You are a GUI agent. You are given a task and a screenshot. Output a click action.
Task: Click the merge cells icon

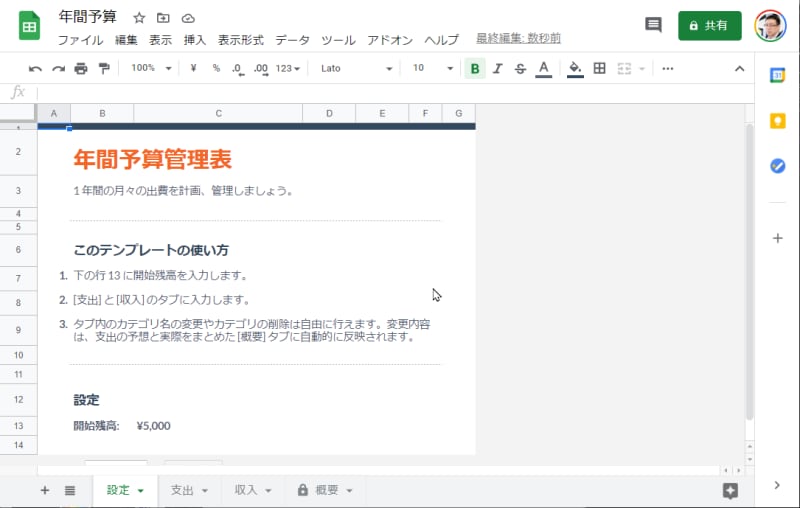pos(624,68)
